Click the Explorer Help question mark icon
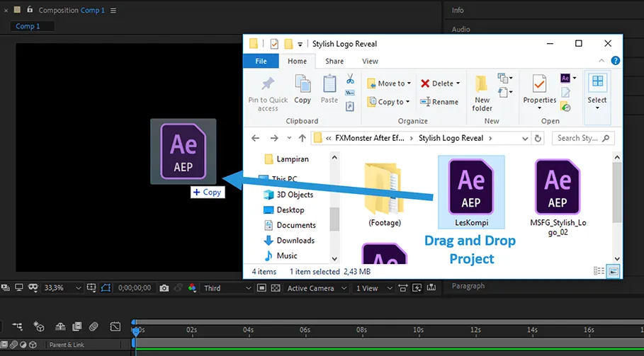Image resolution: width=644 pixels, height=356 pixels. (615, 61)
